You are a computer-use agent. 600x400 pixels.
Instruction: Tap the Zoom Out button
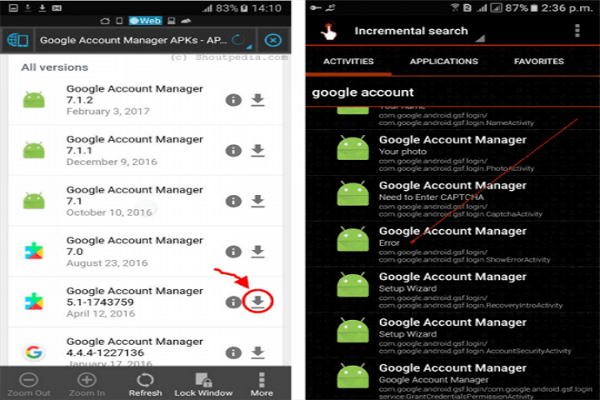point(29,385)
